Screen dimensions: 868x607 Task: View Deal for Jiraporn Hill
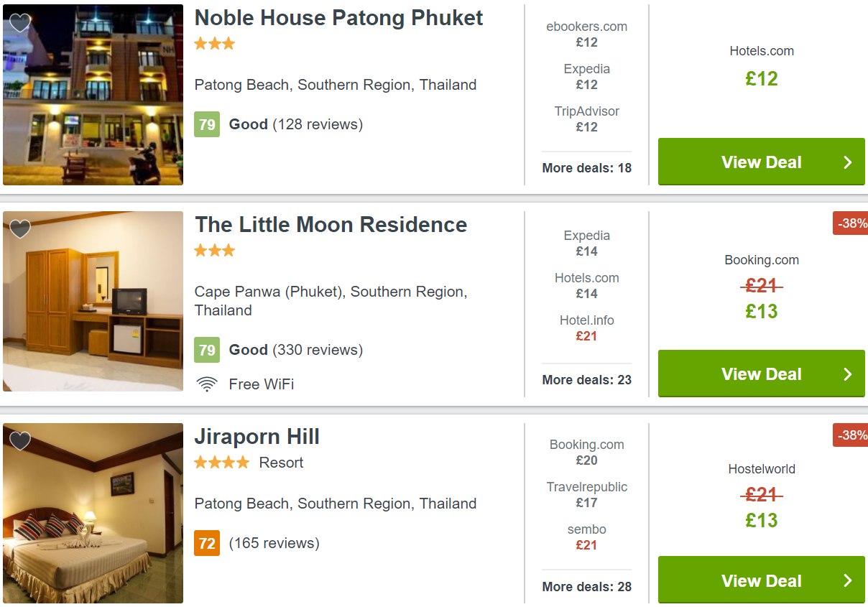(762, 580)
